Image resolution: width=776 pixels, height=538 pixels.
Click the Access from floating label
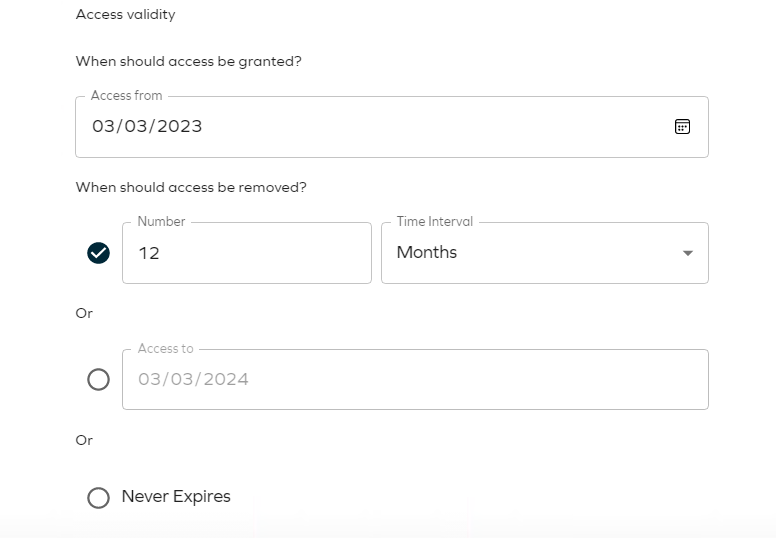tap(126, 96)
